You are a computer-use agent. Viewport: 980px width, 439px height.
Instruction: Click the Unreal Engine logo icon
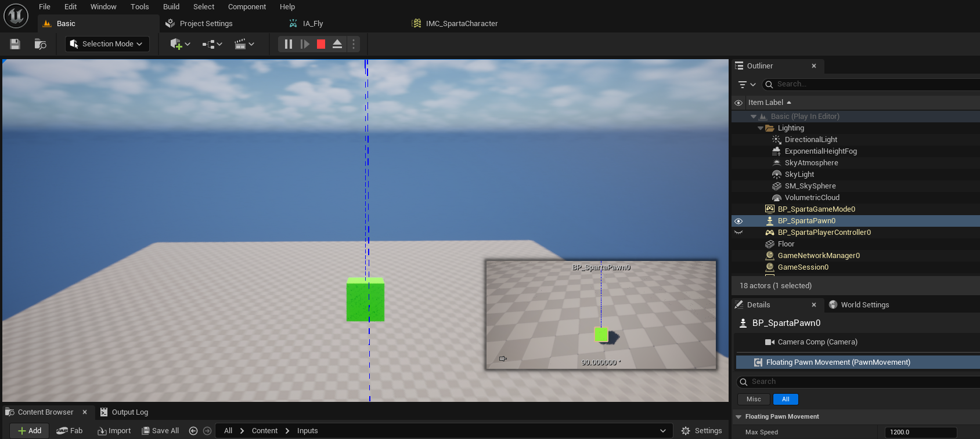(16, 16)
